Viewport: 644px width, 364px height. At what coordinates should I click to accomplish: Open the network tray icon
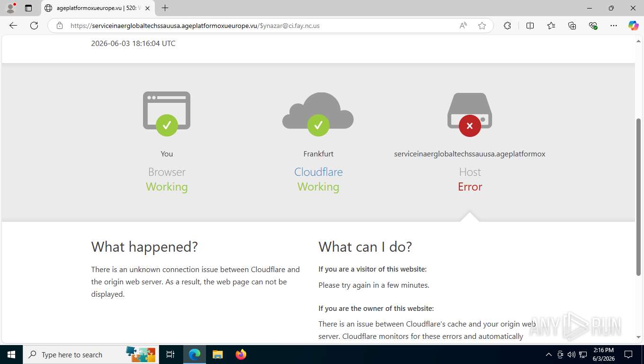click(x=583, y=355)
